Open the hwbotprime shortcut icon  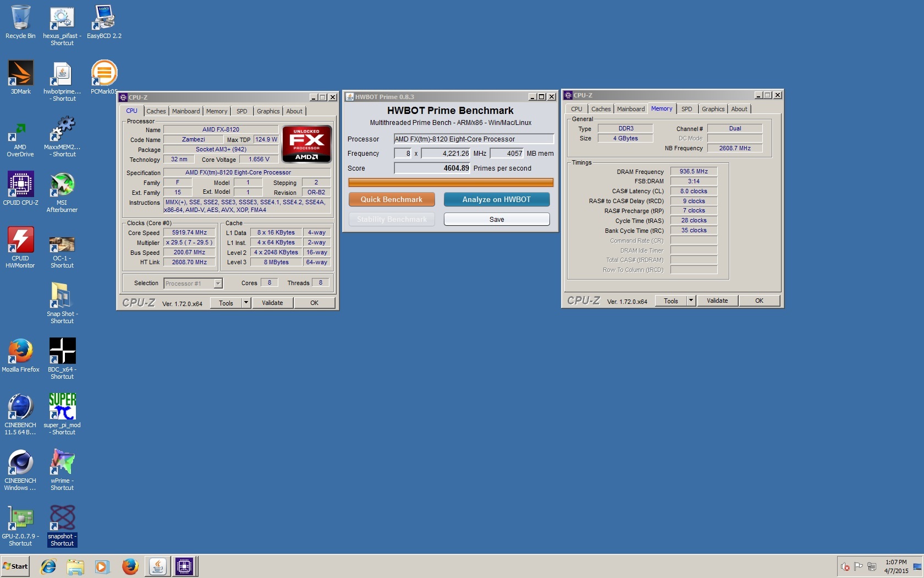coord(62,81)
